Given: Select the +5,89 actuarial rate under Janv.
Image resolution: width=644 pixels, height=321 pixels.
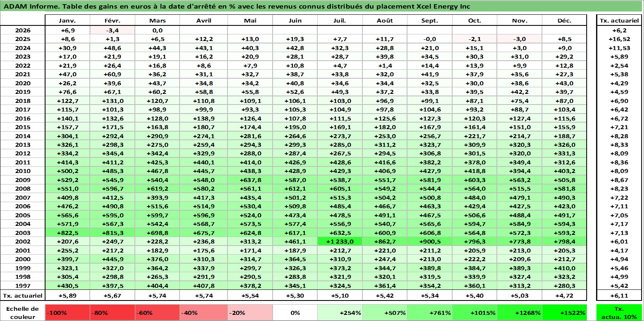Looking at the screenshot, I should [x=67, y=296].
